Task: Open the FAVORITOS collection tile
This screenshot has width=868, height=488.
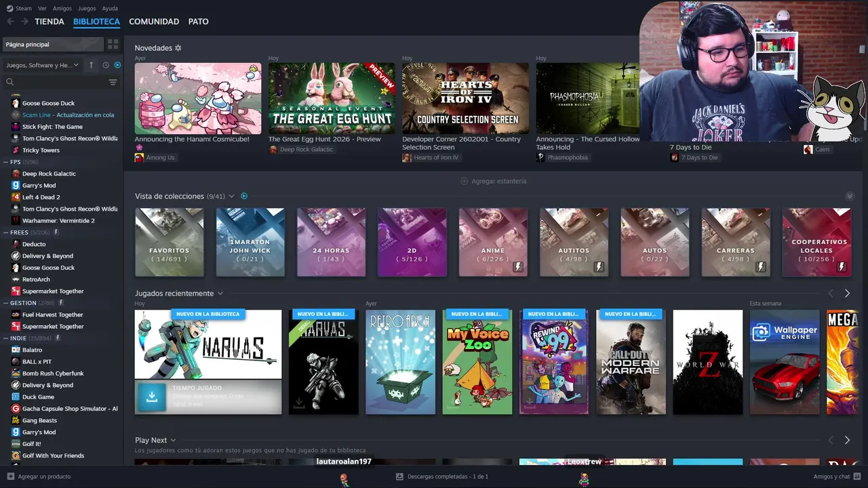Action: 170,243
